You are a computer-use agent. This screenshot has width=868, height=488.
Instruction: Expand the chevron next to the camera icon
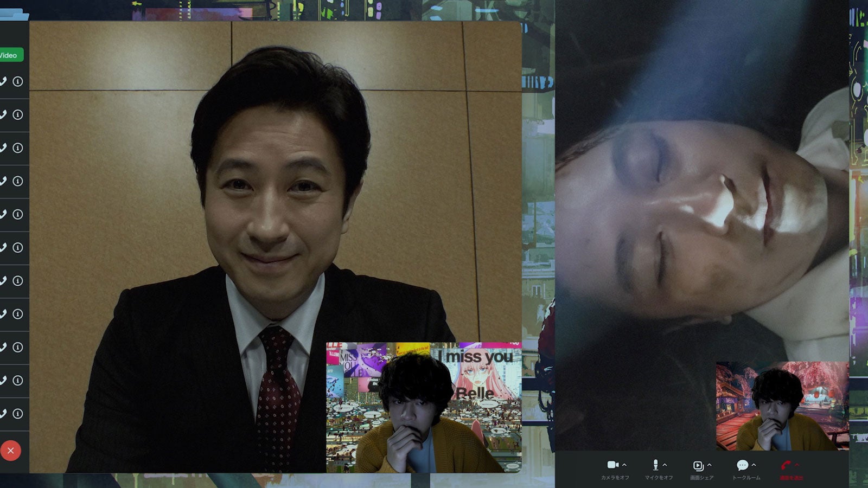tap(624, 465)
